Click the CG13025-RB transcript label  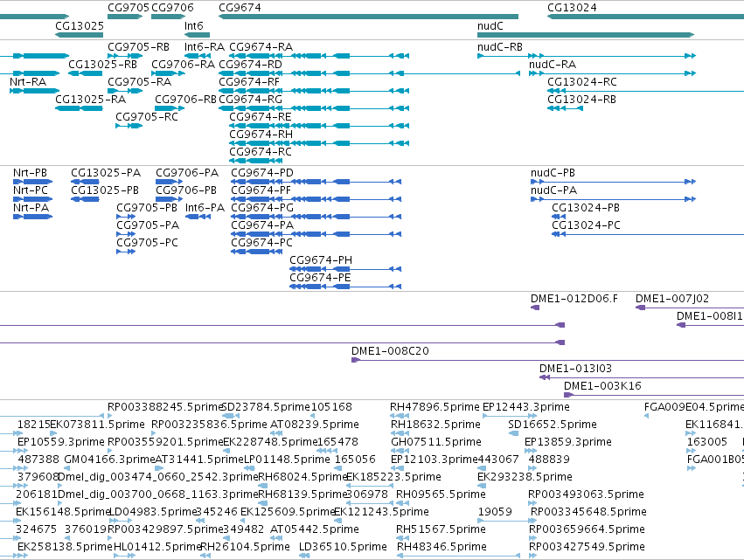tap(102, 65)
